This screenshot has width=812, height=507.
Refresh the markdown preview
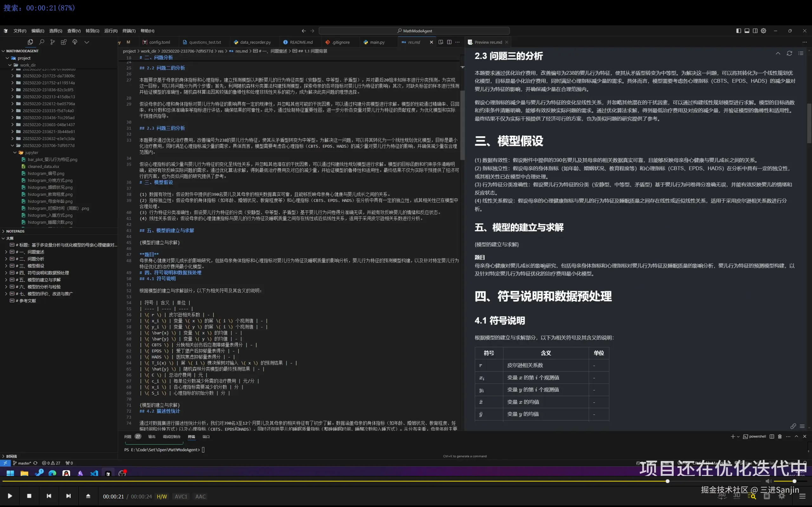coord(789,54)
